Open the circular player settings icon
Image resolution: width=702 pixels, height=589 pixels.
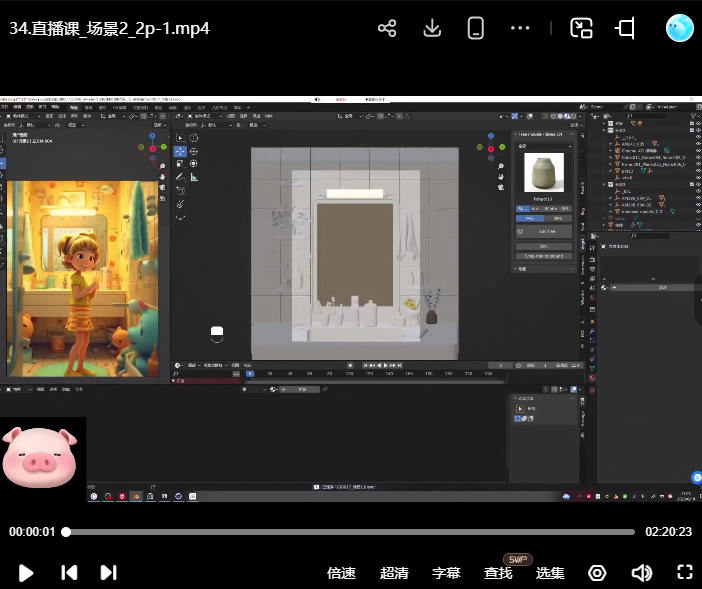click(x=597, y=573)
